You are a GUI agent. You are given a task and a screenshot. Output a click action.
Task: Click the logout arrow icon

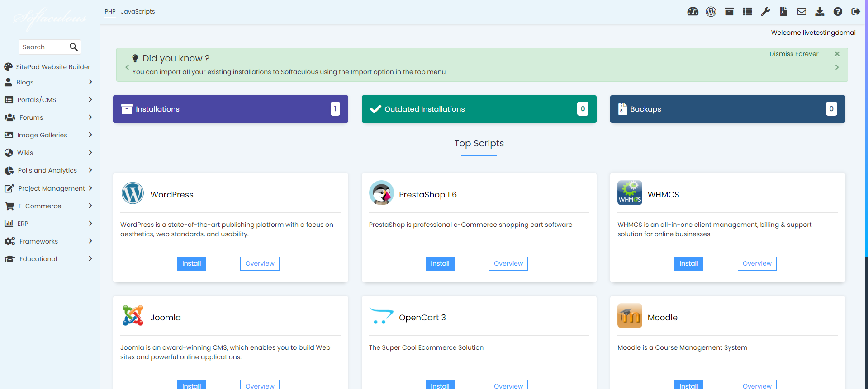point(855,12)
